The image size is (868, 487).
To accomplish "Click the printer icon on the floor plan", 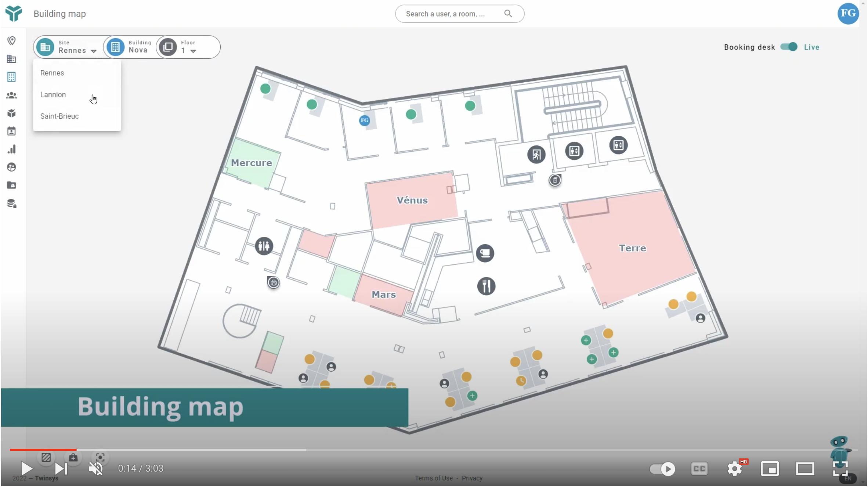I will coord(274,282).
